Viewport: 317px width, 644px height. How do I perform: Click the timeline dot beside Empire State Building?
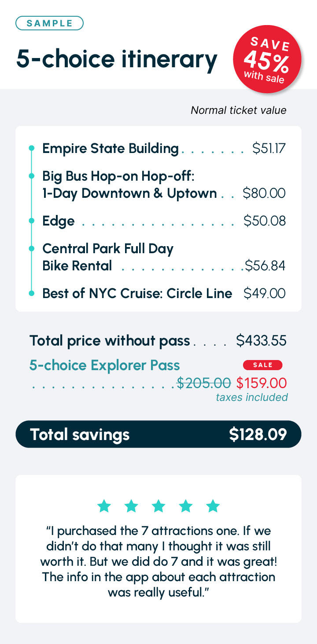pos(31,149)
